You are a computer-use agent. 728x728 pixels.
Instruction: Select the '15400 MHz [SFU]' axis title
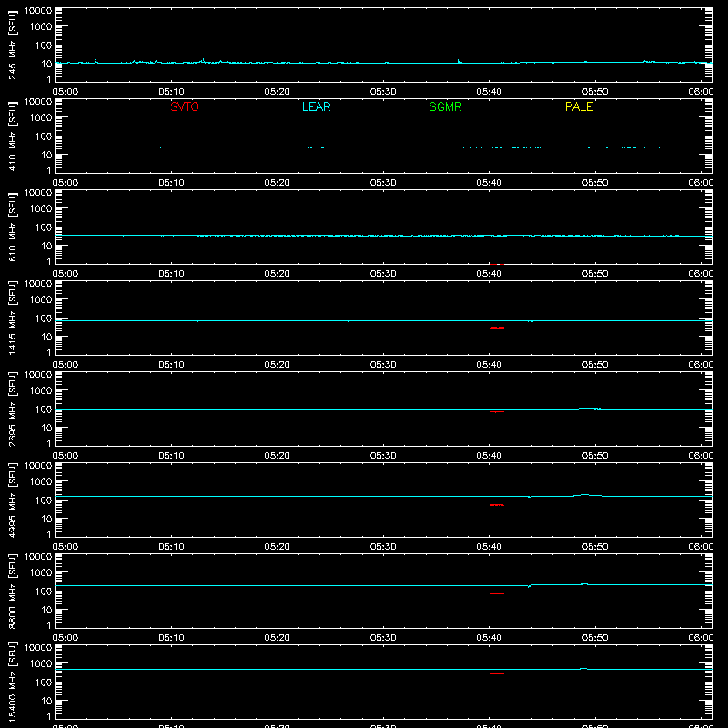tap(12, 682)
